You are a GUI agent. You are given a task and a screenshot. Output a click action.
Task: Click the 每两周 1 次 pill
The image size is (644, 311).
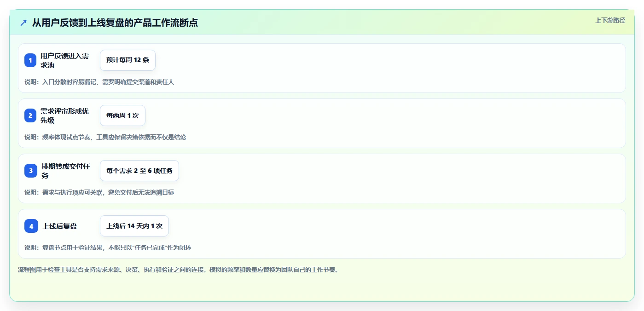[122, 115]
